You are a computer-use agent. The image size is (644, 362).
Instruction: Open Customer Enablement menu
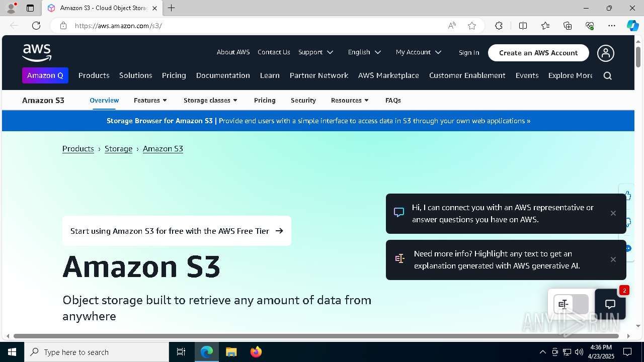tap(467, 75)
